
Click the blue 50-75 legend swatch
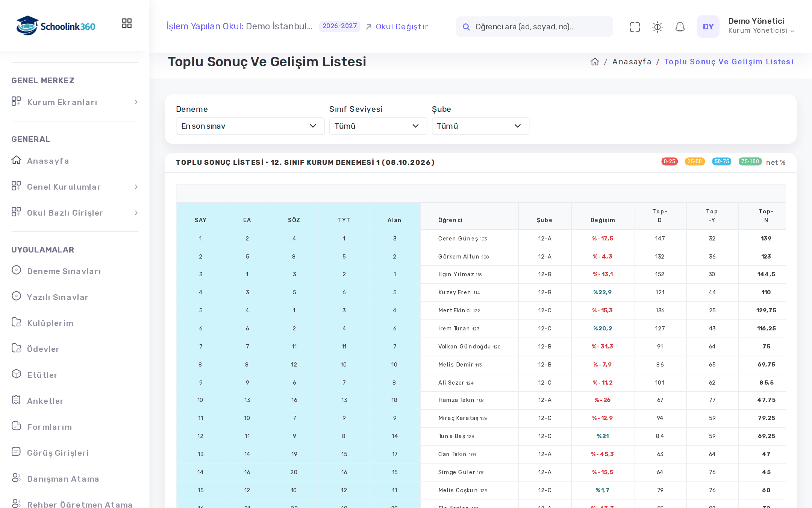[x=722, y=161]
